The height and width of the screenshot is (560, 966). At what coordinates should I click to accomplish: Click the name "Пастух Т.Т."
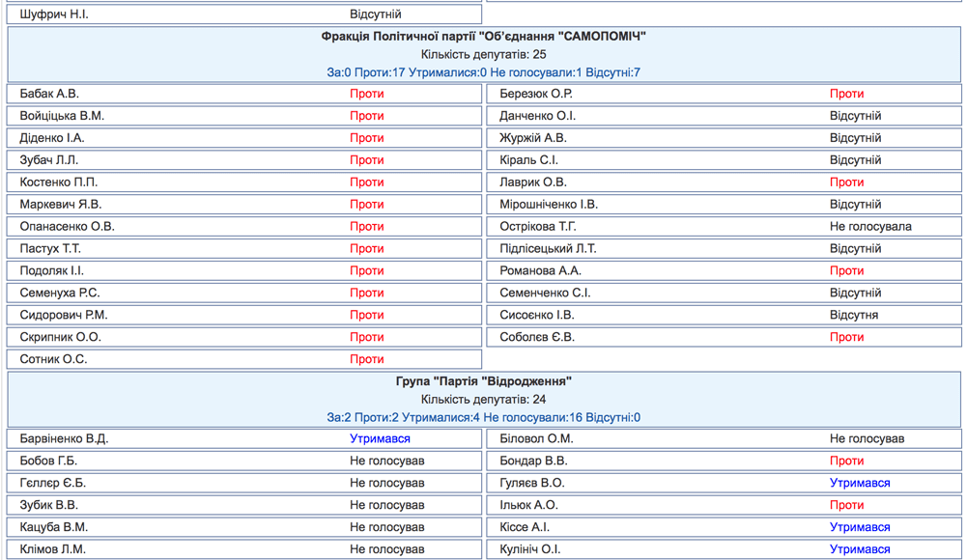(x=50, y=249)
